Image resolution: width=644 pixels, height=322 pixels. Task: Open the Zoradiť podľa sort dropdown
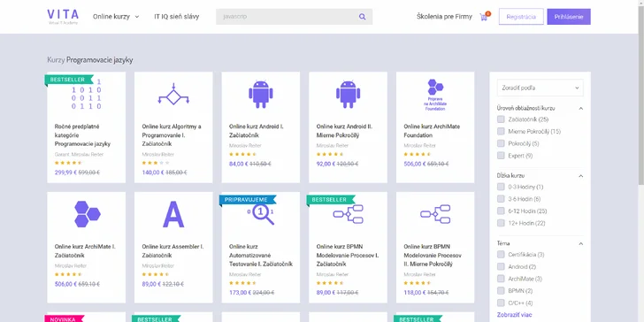540,88
